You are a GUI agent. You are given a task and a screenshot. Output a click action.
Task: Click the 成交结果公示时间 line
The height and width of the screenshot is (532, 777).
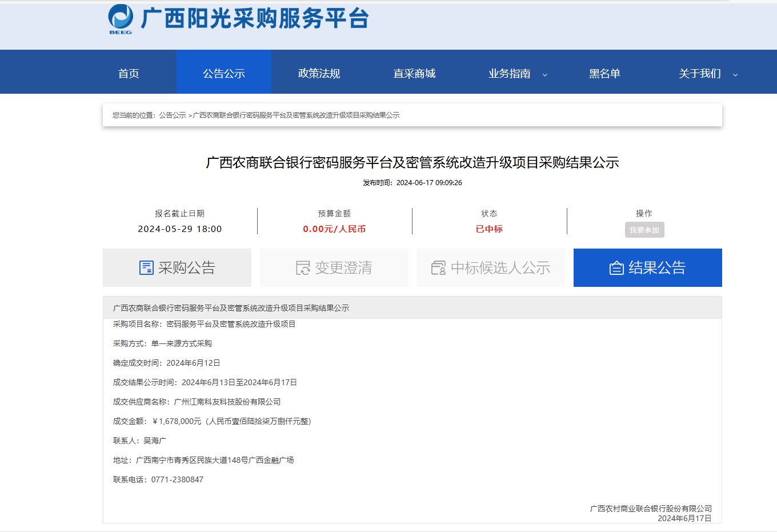205,382
